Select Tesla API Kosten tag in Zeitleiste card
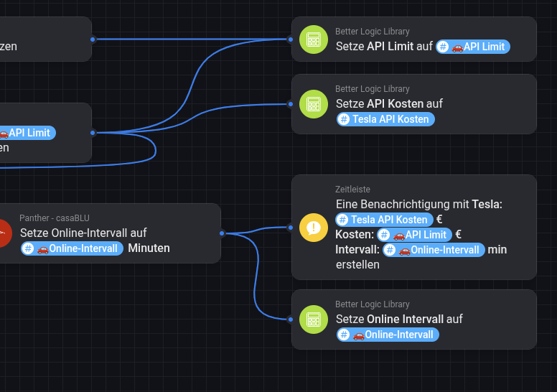Viewport: 557px width, 392px height. point(384,220)
